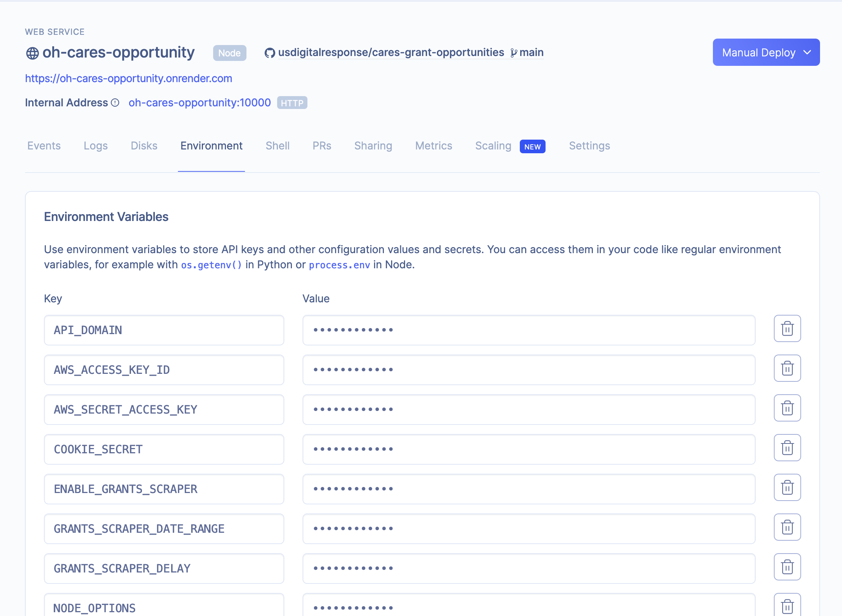This screenshot has width=842, height=616.
Task: Click the oh-cares-opportunity URL link
Action: click(128, 78)
